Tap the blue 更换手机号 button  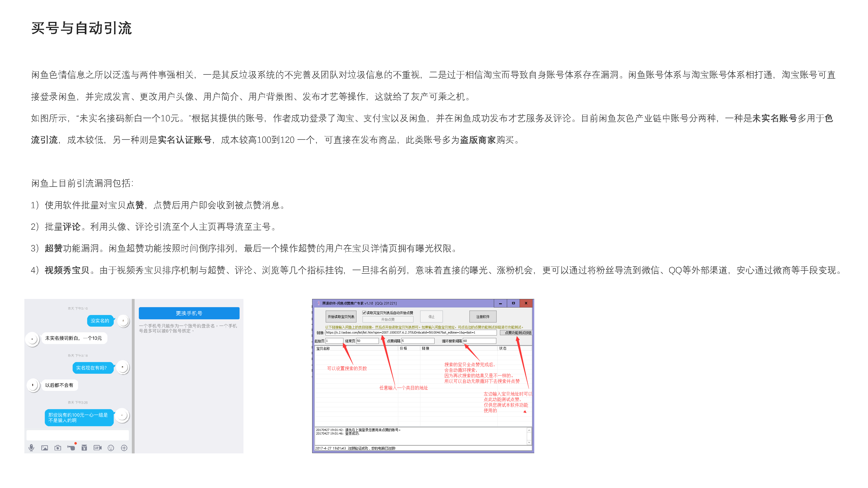189,313
